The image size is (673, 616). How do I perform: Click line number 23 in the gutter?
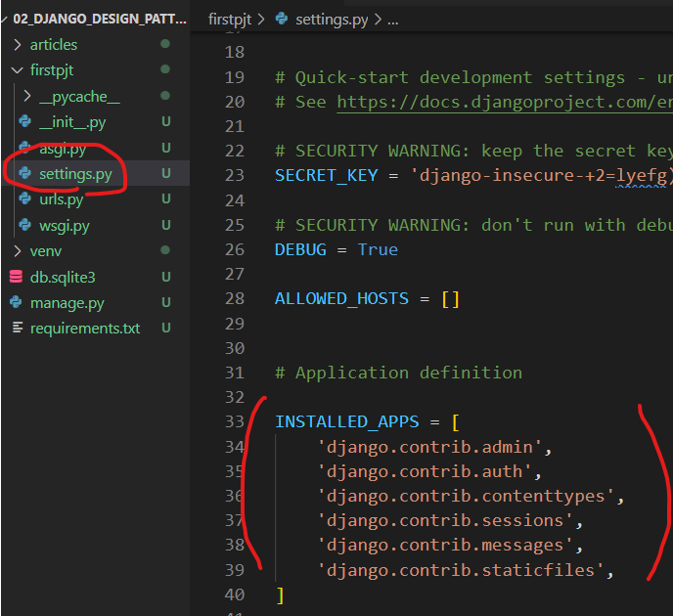235,175
